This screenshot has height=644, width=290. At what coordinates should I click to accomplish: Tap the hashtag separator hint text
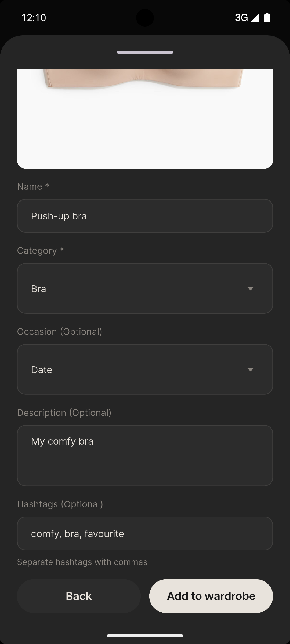82,562
